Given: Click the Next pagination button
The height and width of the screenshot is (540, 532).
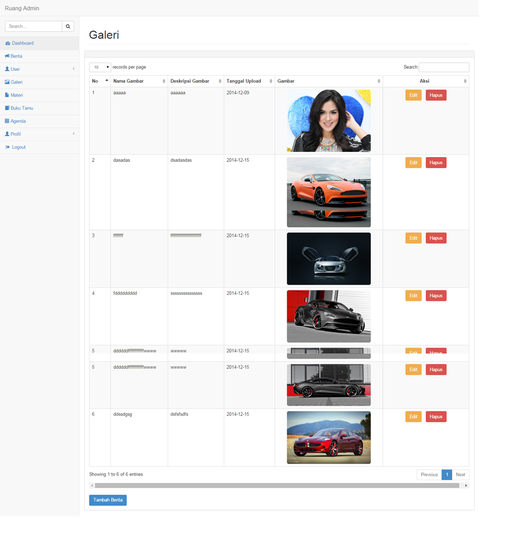Looking at the screenshot, I should pyautogui.click(x=460, y=475).
